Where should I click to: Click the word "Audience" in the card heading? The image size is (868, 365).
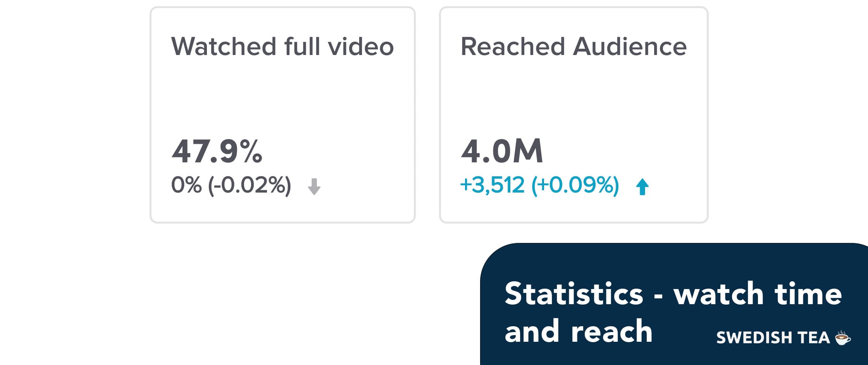coord(630,46)
